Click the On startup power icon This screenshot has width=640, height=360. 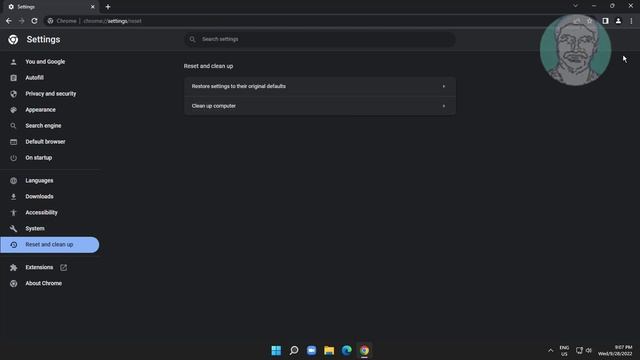point(13,158)
